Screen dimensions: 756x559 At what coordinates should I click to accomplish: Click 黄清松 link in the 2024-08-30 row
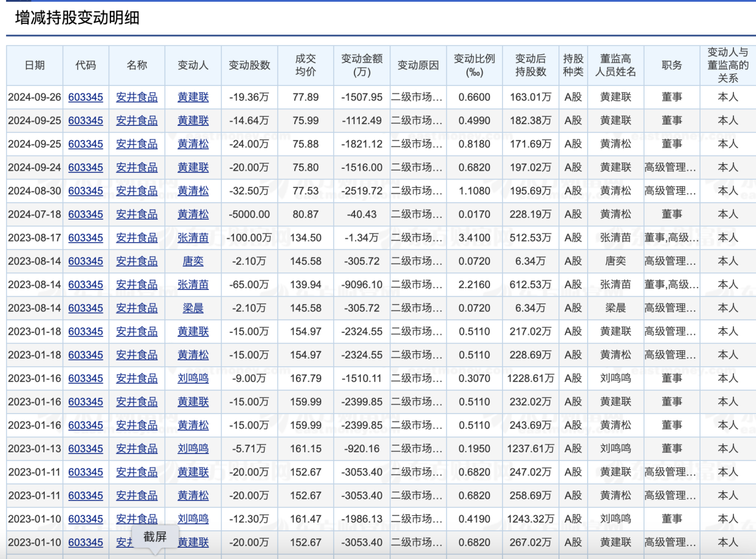click(193, 191)
